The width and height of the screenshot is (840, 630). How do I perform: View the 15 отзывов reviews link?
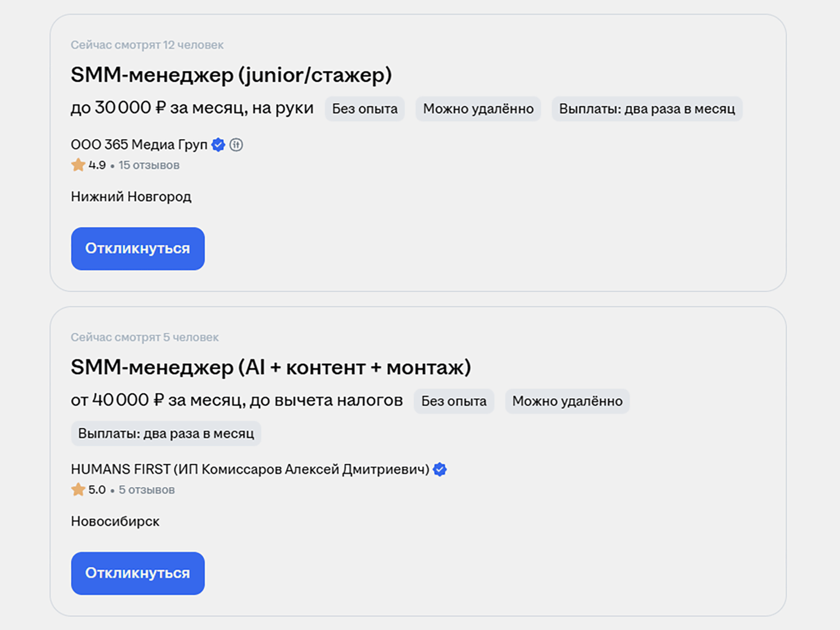149,165
